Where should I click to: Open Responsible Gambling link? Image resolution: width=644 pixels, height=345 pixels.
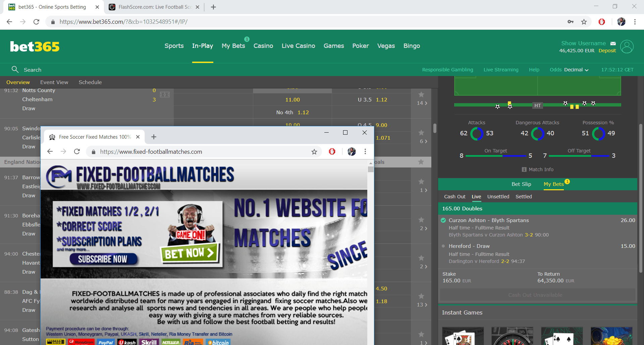447,70
